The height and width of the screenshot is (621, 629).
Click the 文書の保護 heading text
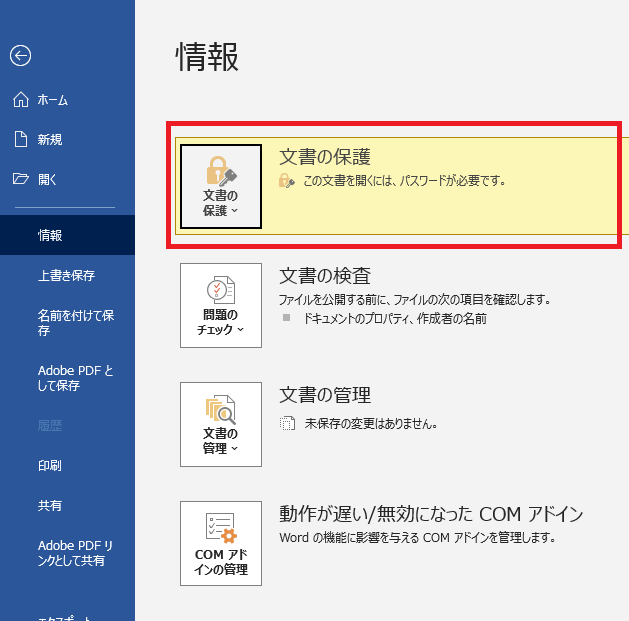point(325,156)
